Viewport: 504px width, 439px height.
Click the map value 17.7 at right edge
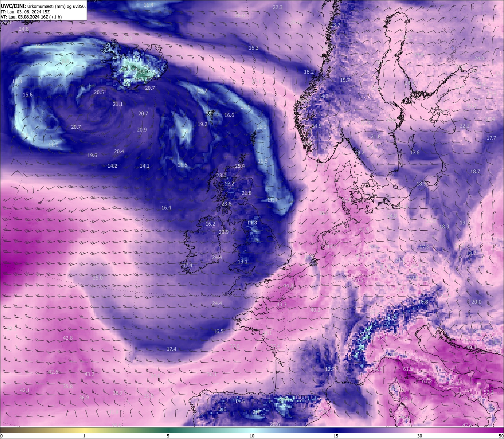pos(491,138)
